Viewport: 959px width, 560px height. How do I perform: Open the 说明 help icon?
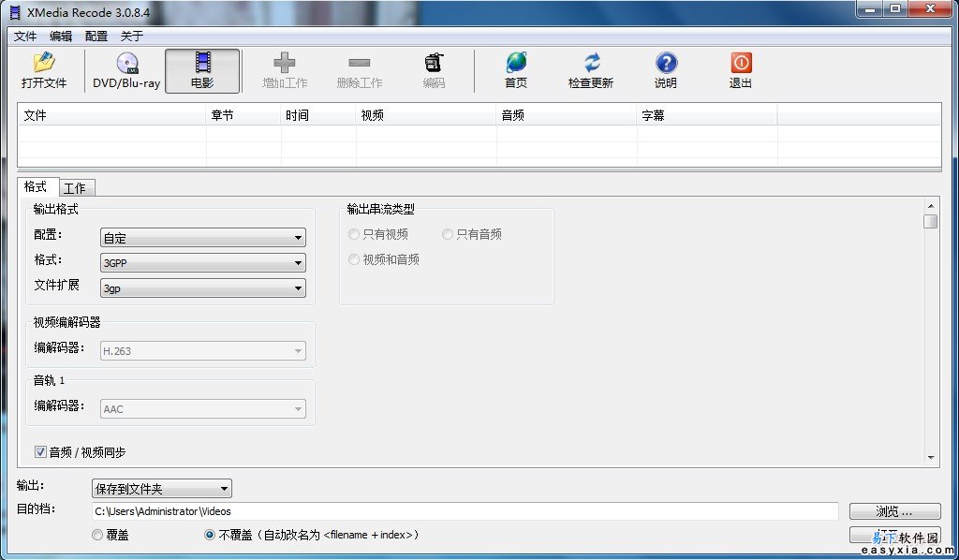666,71
